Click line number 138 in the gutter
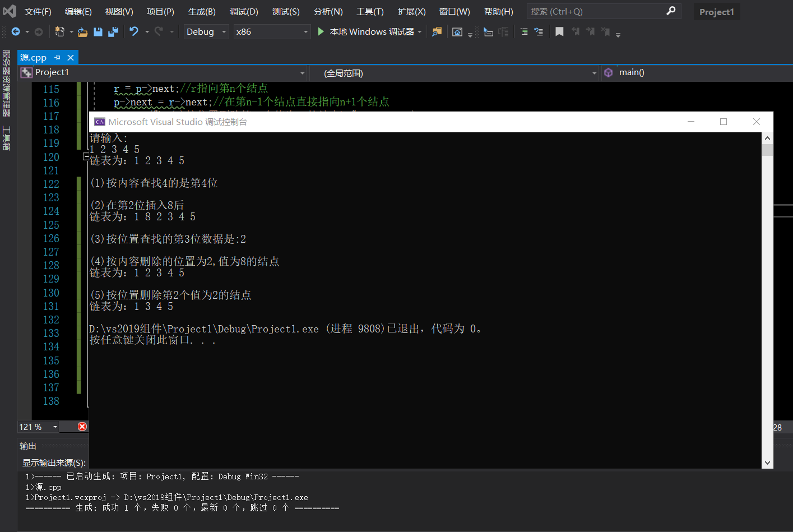The width and height of the screenshot is (793, 532). [51, 401]
